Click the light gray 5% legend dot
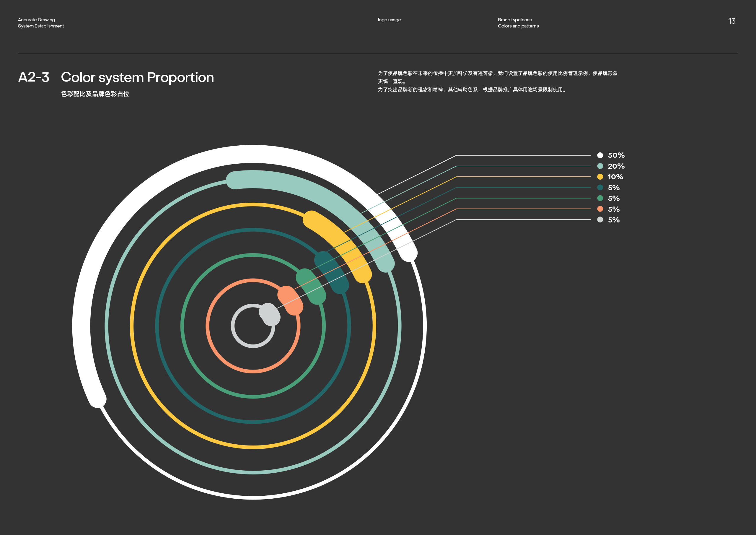756x535 pixels. pyautogui.click(x=600, y=219)
